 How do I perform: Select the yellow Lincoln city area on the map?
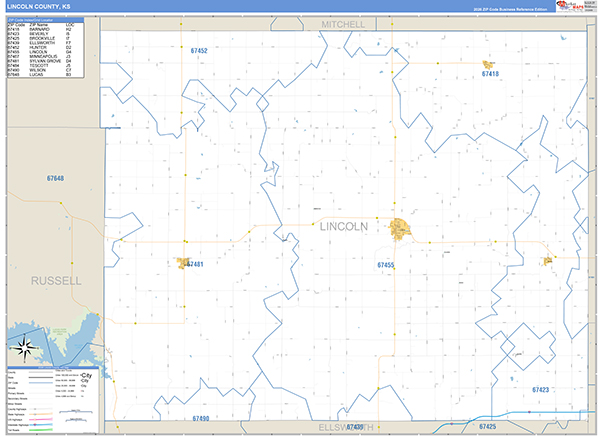pos(400,229)
